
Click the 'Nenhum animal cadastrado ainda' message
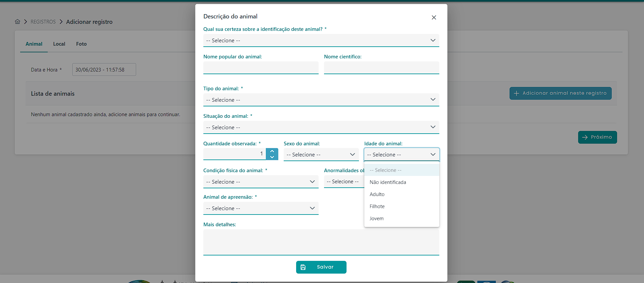[106, 114]
